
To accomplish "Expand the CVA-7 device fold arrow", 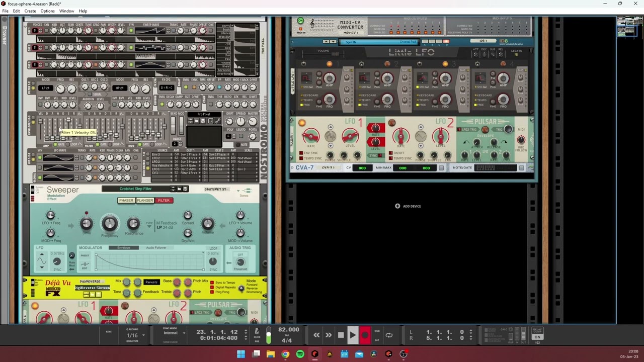I will click(293, 168).
